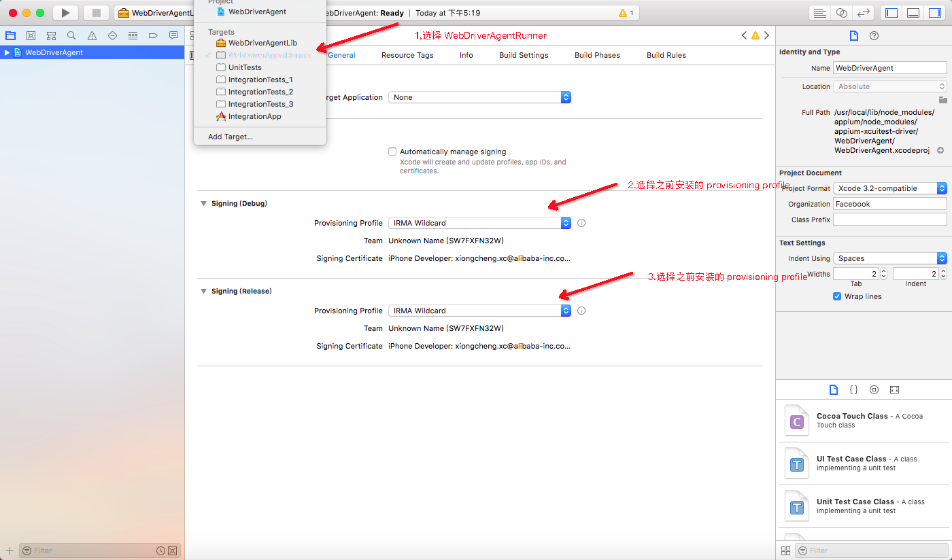Select IntegrationTests_1 target
Image resolution: width=952 pixels, height=560 pixels.
pyautogui.click(x=260, y=80)
